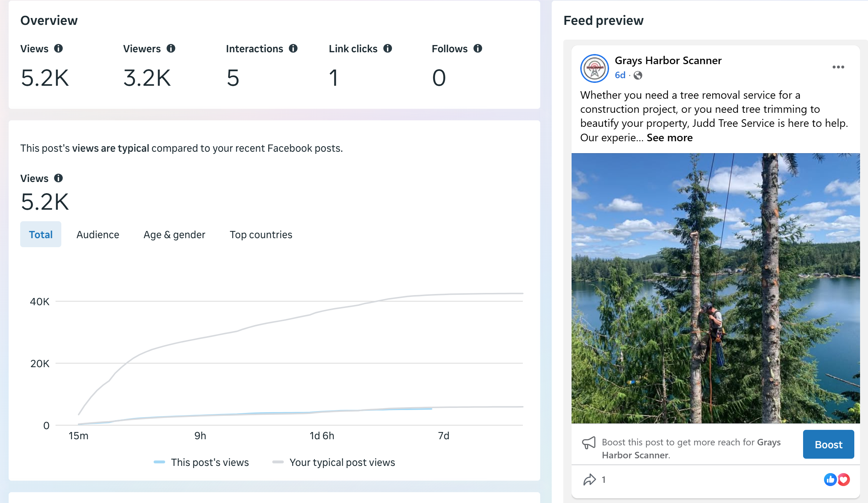Expand post text with See more
868x503 pixels.
pyautogui.click(x=669, y=138)
